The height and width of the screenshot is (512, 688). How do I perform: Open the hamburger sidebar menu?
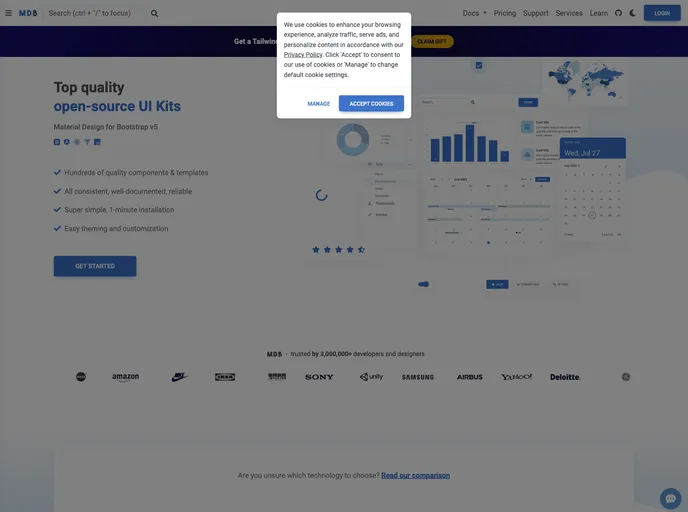point(8,13)
